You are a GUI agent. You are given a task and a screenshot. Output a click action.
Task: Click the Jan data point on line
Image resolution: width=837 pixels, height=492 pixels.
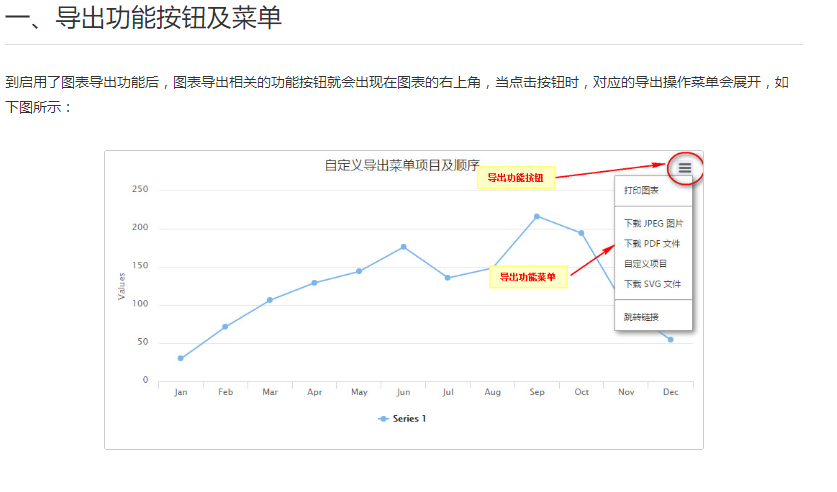pos(180,359)
